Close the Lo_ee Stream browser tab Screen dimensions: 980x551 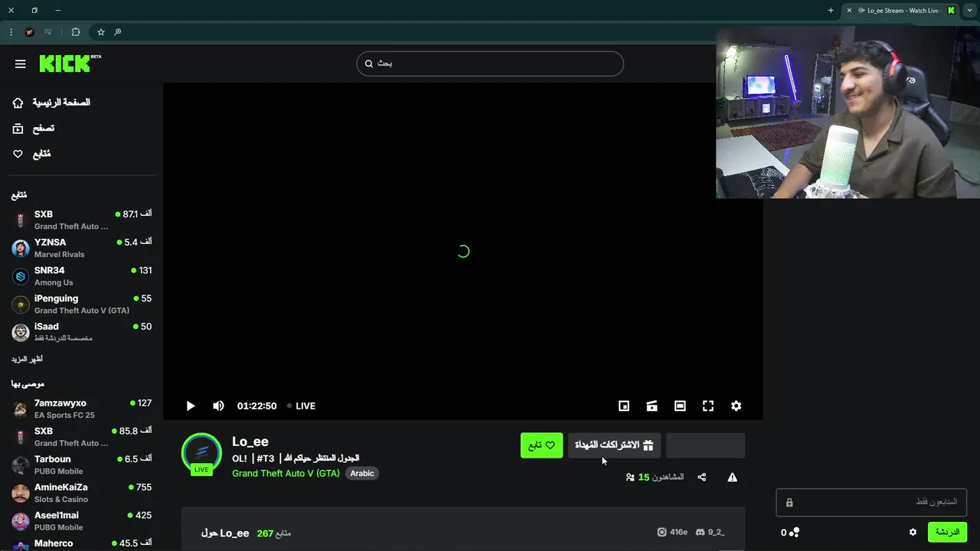pyautogui.click(x=849, y=11)
